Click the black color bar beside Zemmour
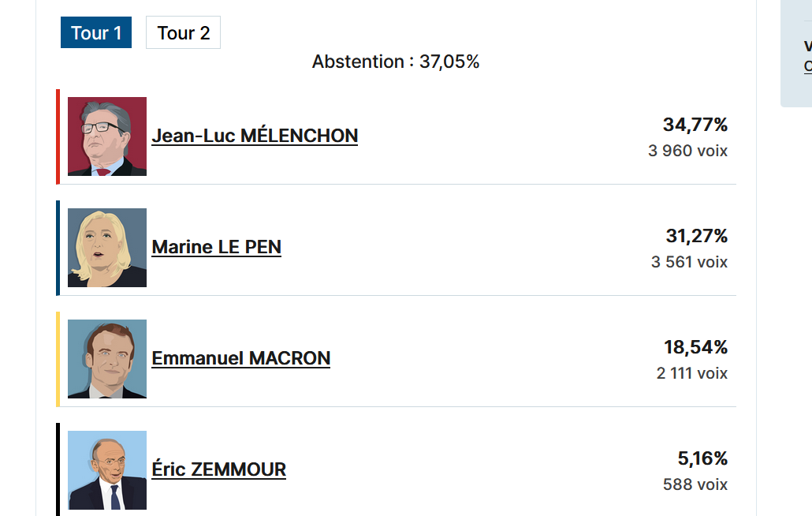The image size is (812, 516). tap(58, 469)
